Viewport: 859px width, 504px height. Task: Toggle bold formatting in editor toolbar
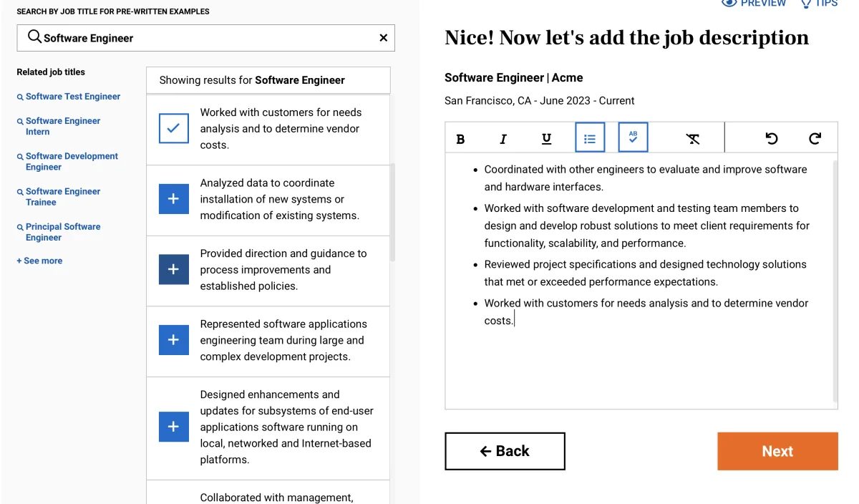coord(460,139)
